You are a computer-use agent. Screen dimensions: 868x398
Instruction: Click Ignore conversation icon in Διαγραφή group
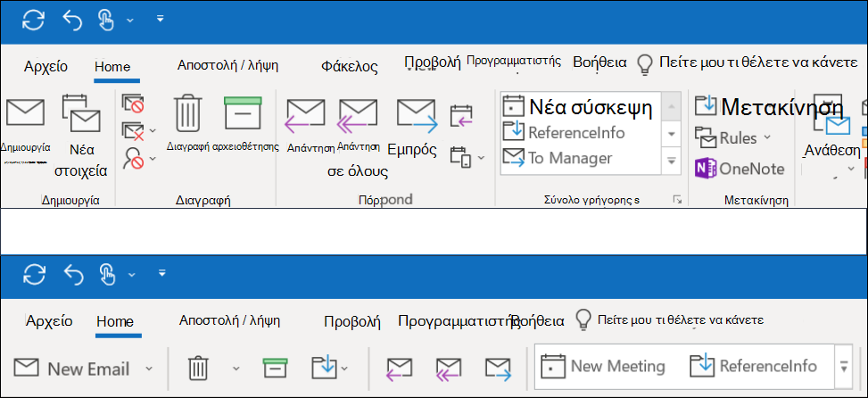[x=133, y=104]
